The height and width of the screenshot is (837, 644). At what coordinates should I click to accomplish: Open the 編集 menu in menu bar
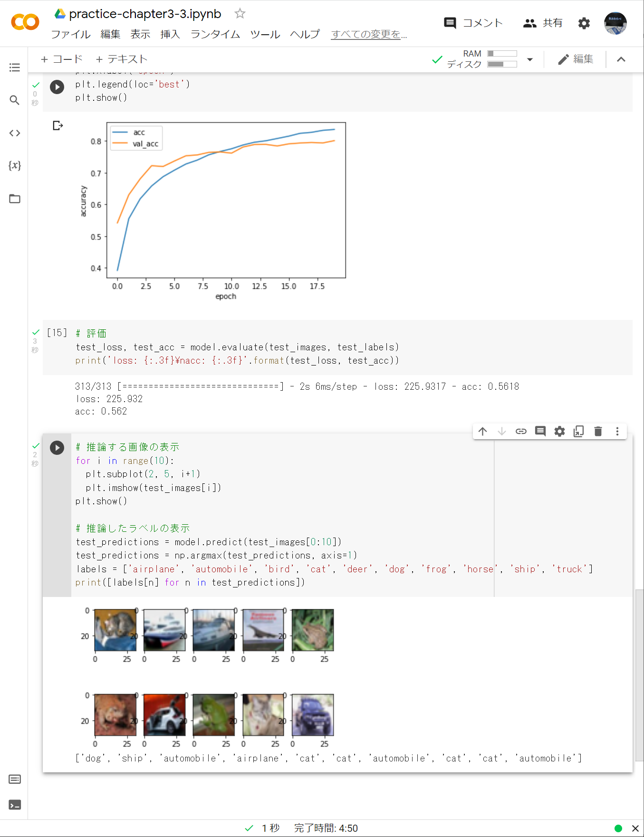coord(111,34)
